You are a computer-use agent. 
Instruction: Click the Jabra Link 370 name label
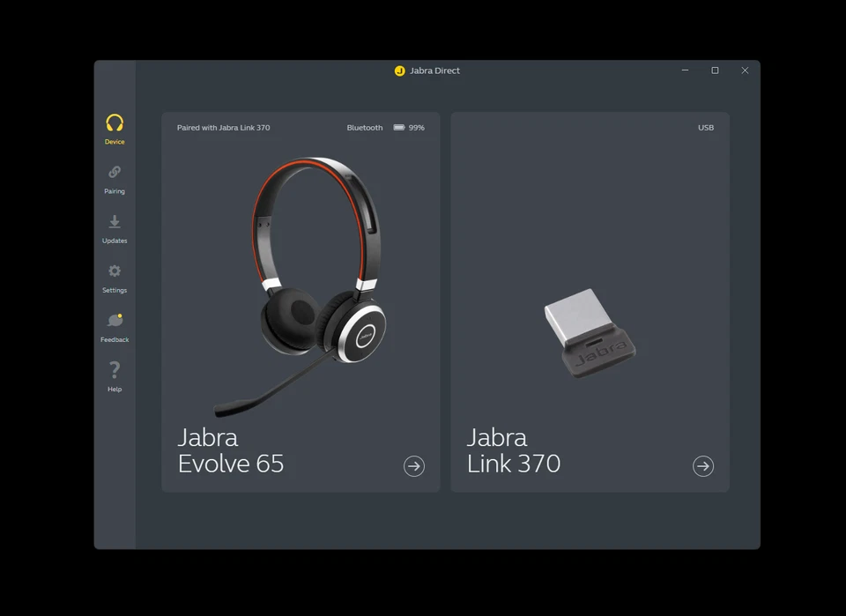[514, 450]
